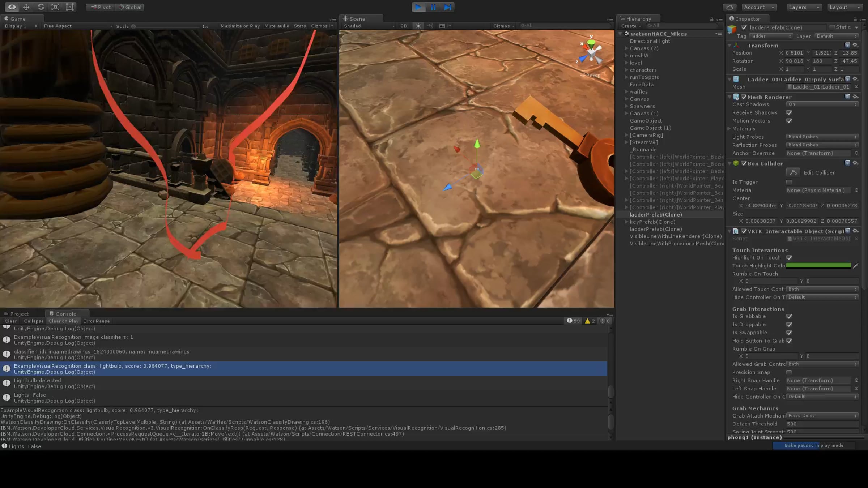Switch to the Project tab
This screenshot has height=488, width=868.
tap(19, 314)
